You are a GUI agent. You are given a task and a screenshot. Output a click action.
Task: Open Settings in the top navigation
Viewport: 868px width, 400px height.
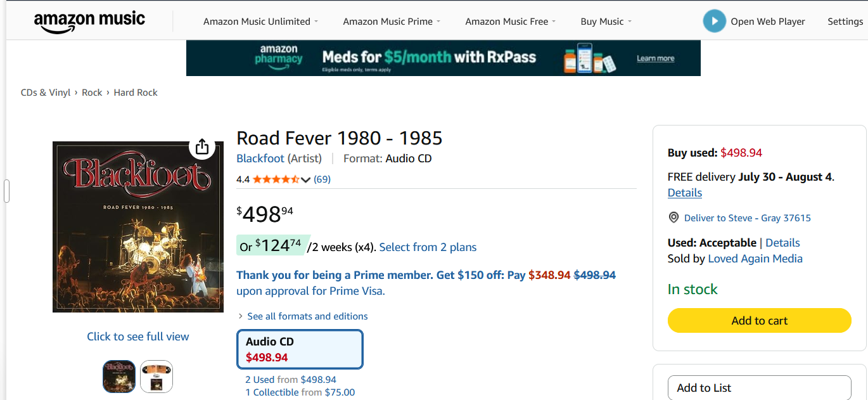coord(845,22)
